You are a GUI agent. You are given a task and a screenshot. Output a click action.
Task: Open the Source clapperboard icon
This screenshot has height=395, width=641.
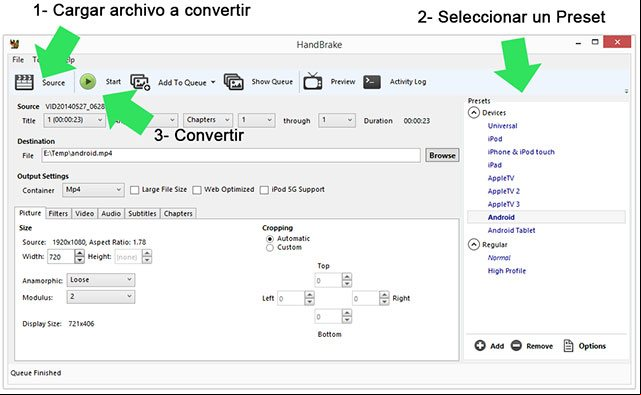pos(24,82)
